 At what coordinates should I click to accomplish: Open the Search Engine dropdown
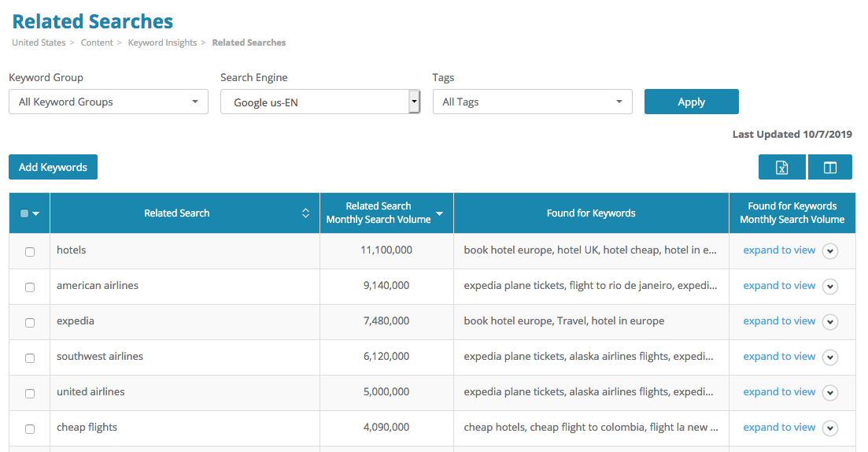coord(320,102)
